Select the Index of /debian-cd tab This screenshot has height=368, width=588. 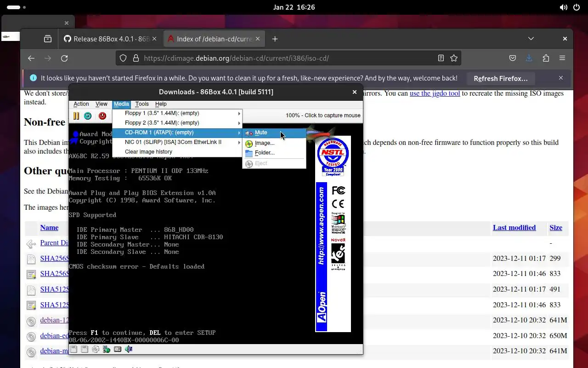click(209, 39)
